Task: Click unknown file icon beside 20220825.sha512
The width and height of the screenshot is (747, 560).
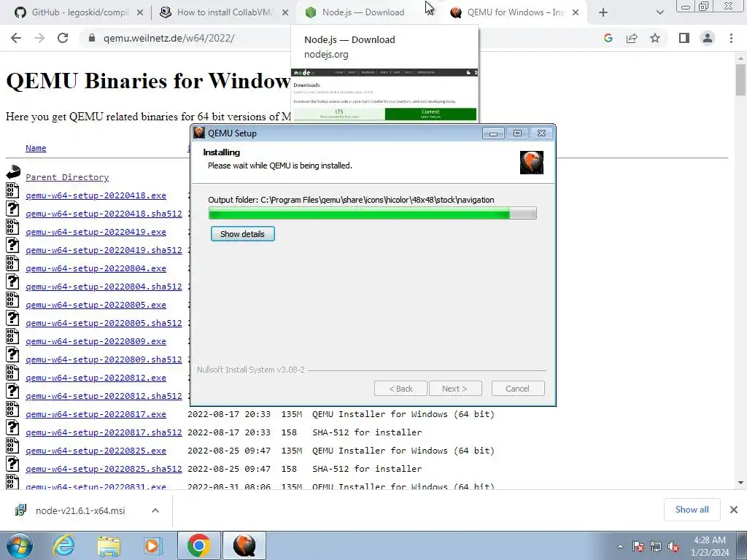Action: coord(12,464)
